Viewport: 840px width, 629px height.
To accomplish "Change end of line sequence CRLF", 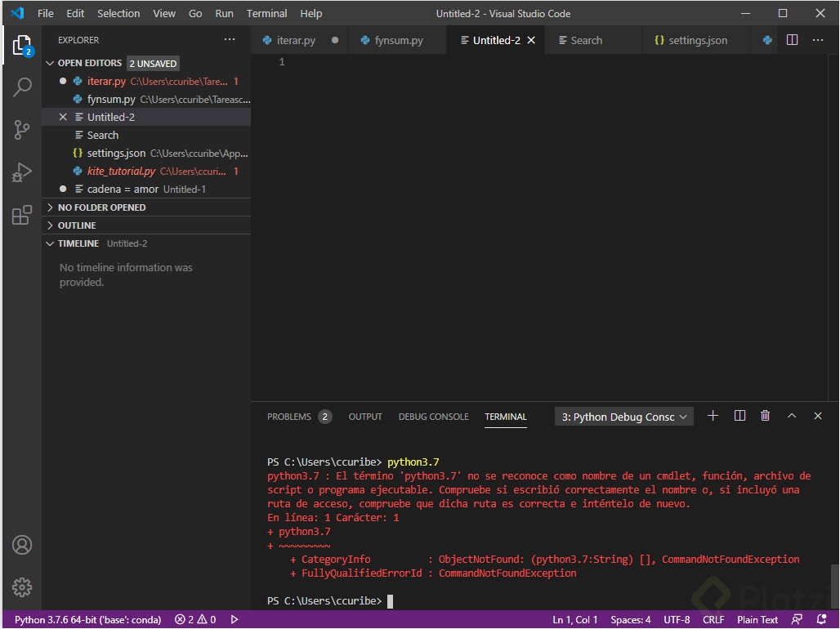I will coord(713,619).
